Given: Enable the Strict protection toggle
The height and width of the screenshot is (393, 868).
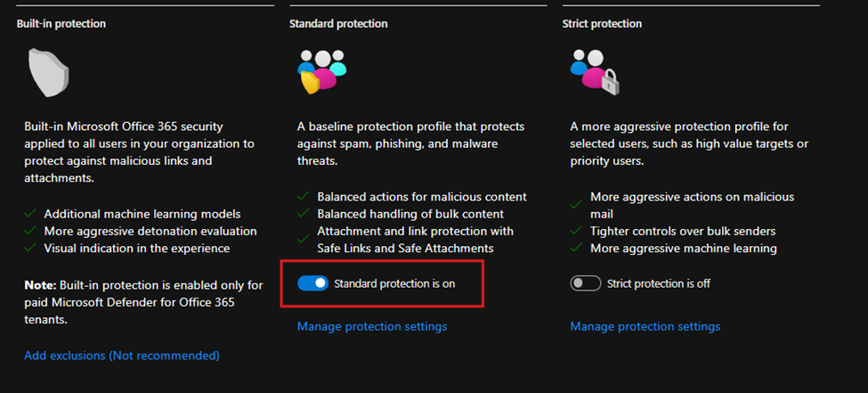Looking at the screenshot, I should (585, 283).
